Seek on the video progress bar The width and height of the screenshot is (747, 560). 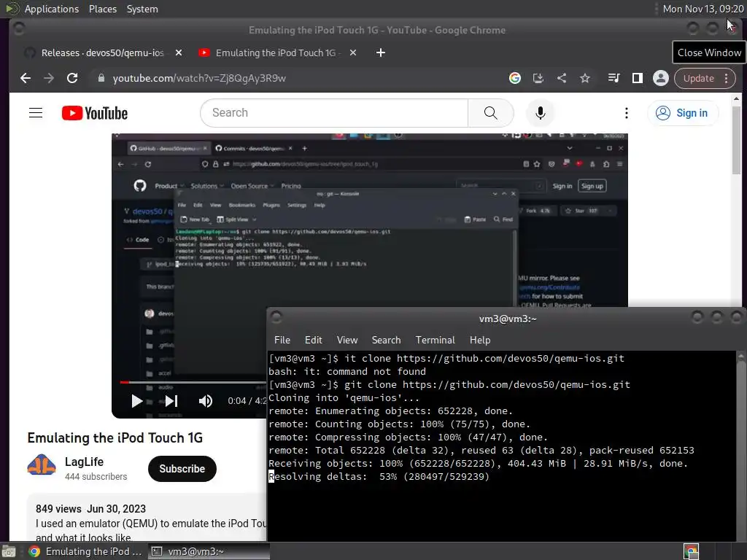[193, 382]
